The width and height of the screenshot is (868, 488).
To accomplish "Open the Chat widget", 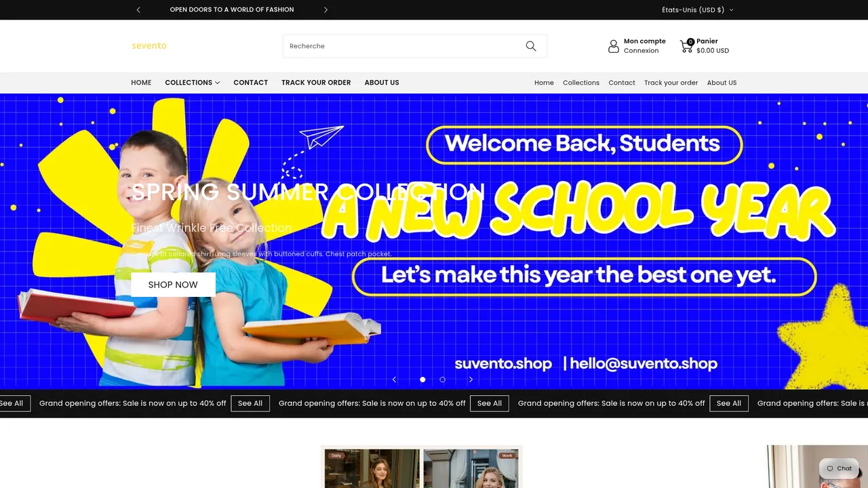I will coord(840,468).
